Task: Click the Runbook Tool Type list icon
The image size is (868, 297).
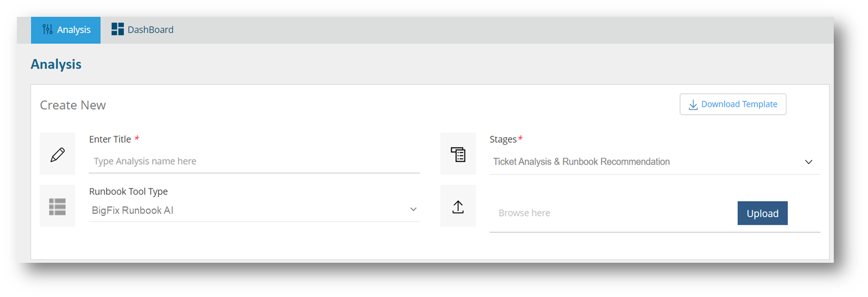Action: (57, 206)
